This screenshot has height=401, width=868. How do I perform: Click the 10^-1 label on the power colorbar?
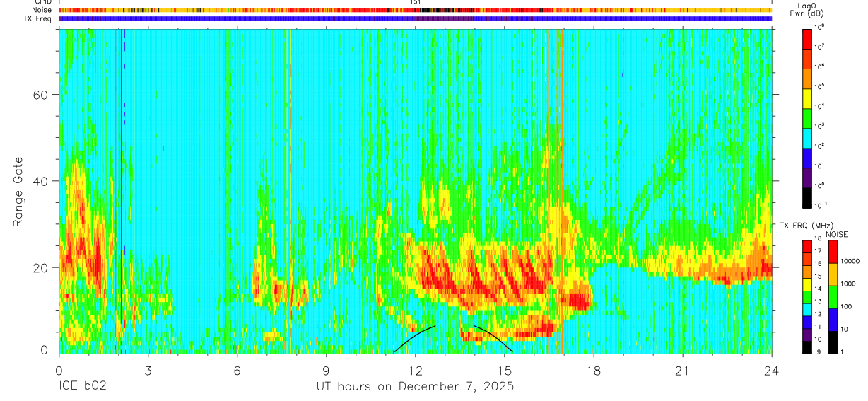[x=821, y=206]
